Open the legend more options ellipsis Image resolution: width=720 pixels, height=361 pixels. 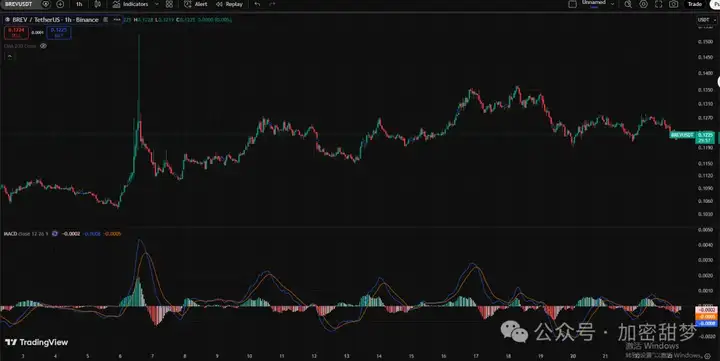point(117,20)
